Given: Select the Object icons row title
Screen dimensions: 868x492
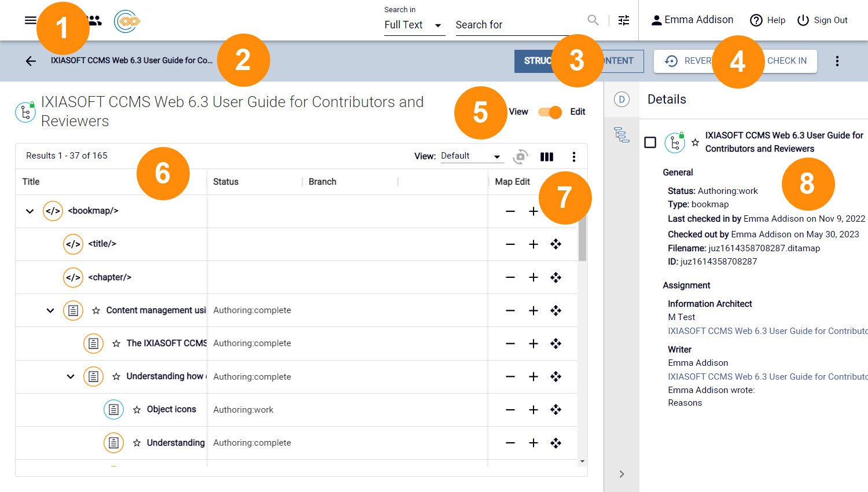Looking at the screenshot, I should click(x=171, y=409).
